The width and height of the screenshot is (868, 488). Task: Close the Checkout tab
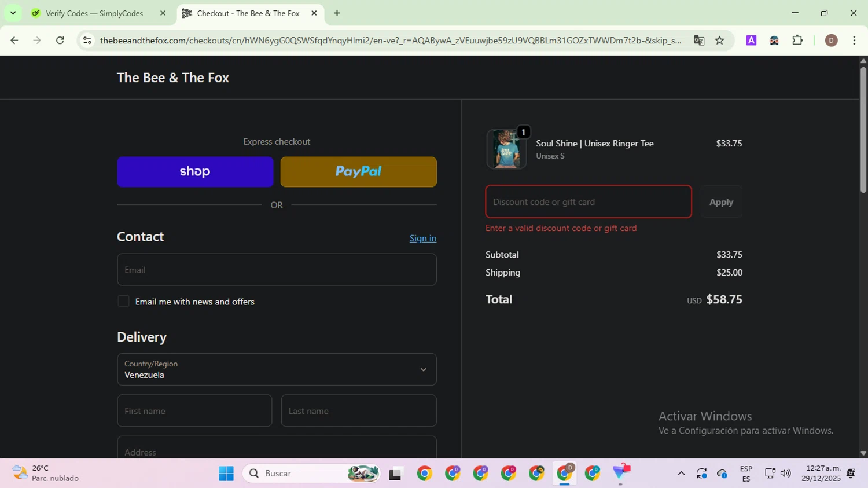point(314,13)
